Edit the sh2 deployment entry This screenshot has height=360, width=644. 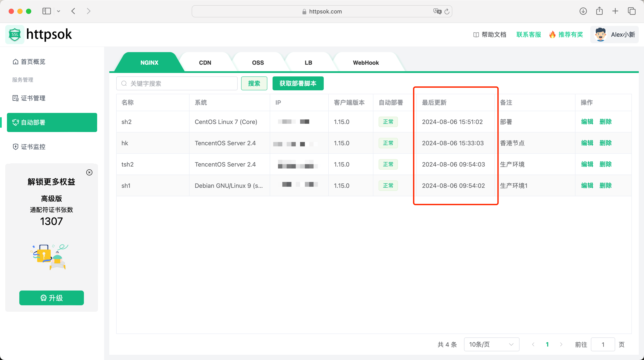coord(587,122)
